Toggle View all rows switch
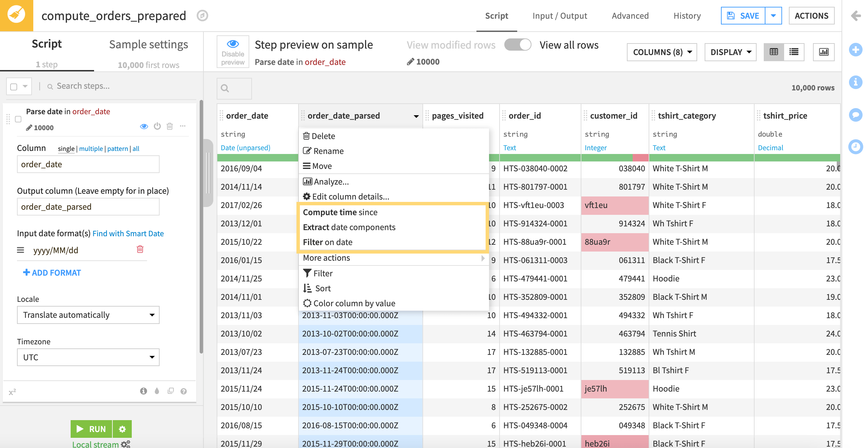Viewport: 868px width, 448px height. pyautogui.click(x=518, y=45)
